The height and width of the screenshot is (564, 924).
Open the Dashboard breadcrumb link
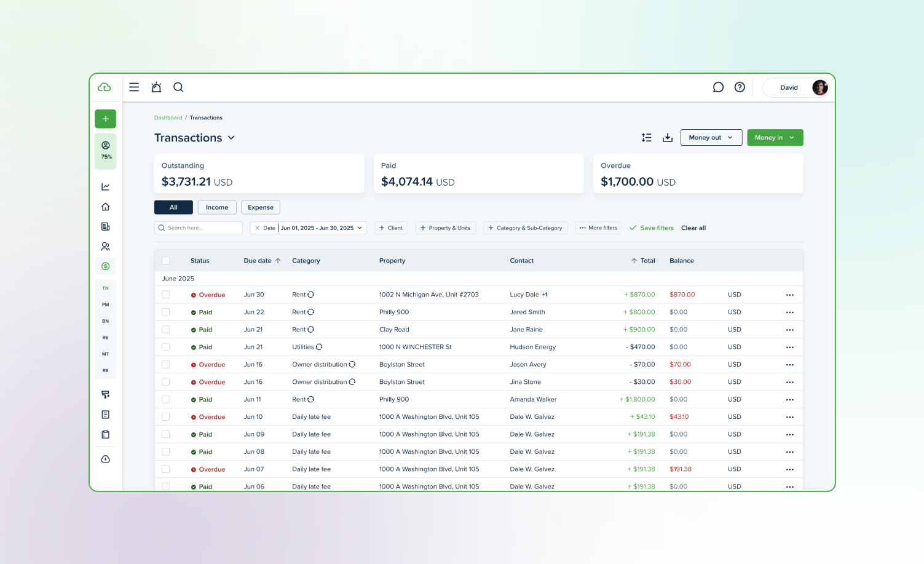click(x=168, y=117)
